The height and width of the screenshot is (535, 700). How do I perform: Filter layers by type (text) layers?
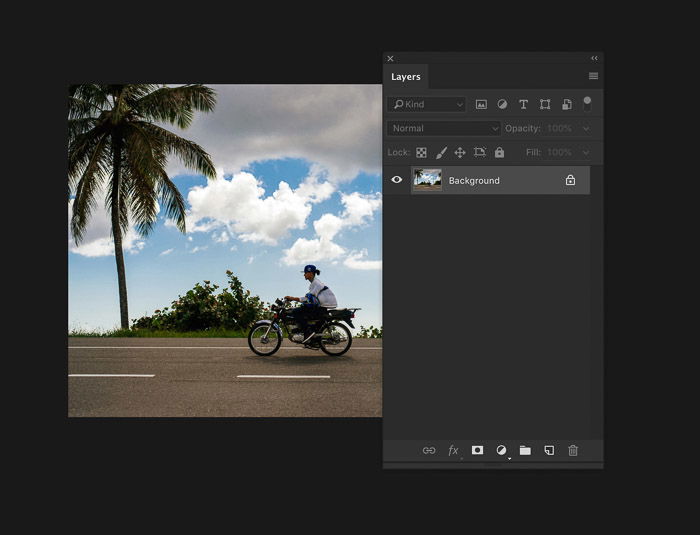[523, 104]
